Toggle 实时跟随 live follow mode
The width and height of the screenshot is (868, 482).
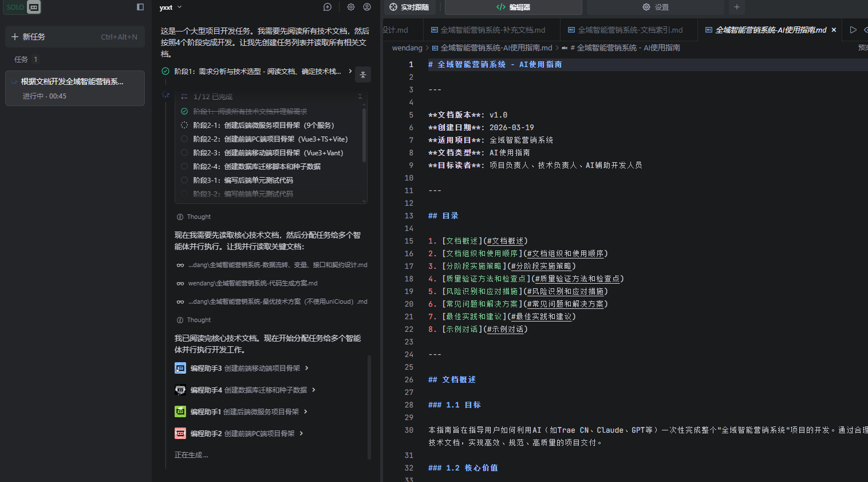point(409,7)
